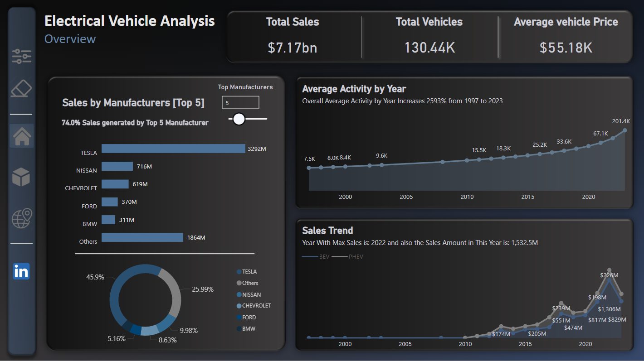Click the Total Vehicles 130.44K value
Viewport: 644px width, 361px height.
pyautogui.click(x=429, y=48)
